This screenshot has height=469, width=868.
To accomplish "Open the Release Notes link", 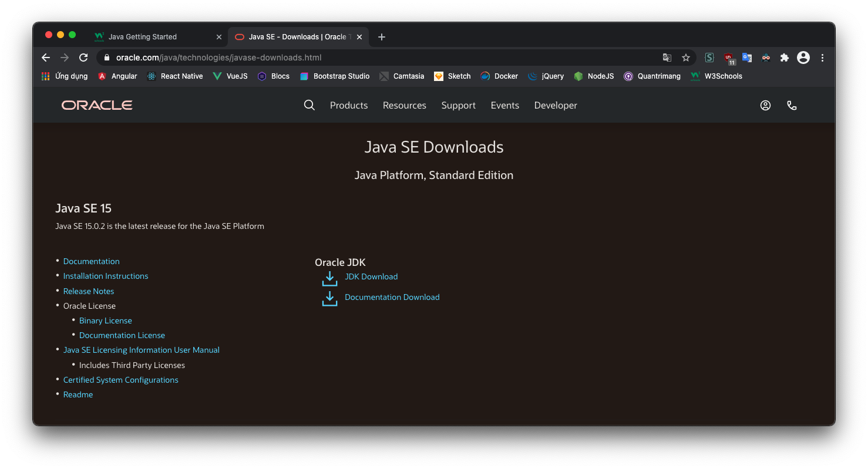I will (89, 291).
